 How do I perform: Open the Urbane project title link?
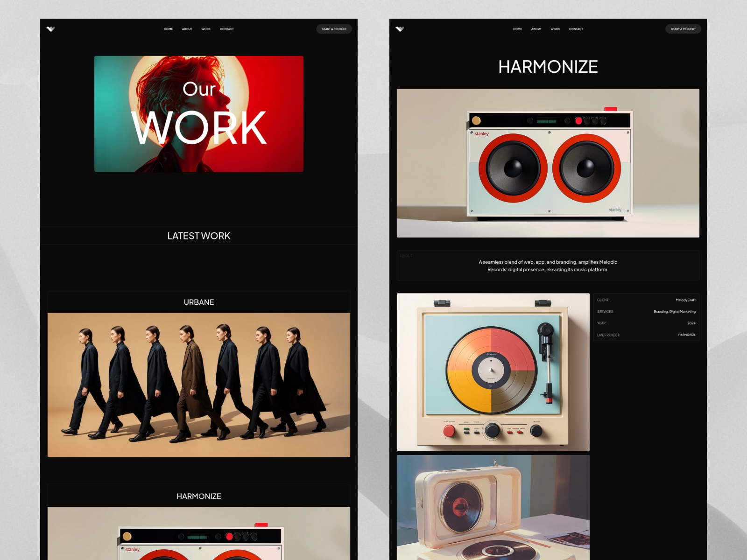point(199,302)
